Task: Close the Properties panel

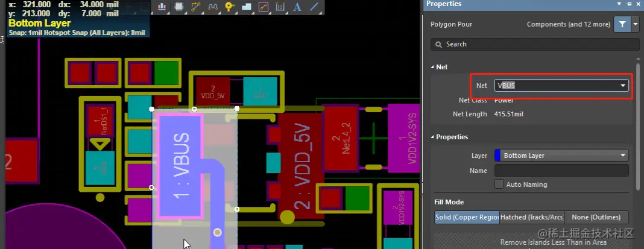Action: coord(637,4)
